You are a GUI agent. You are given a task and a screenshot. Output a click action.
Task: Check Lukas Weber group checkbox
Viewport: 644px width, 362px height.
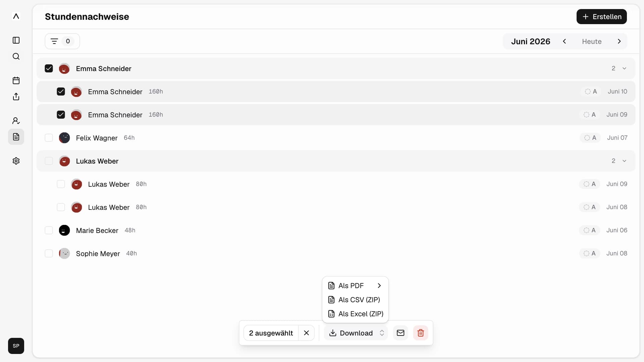(x=49, y=161)
